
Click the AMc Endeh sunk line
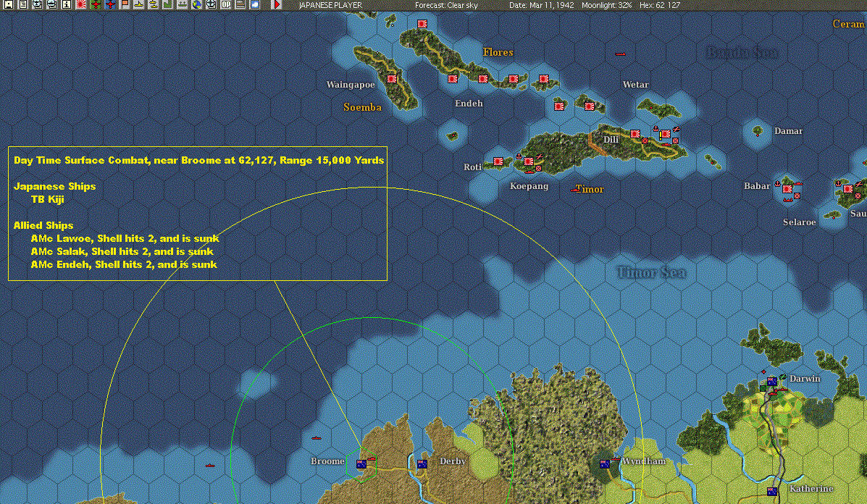point(124,265)
